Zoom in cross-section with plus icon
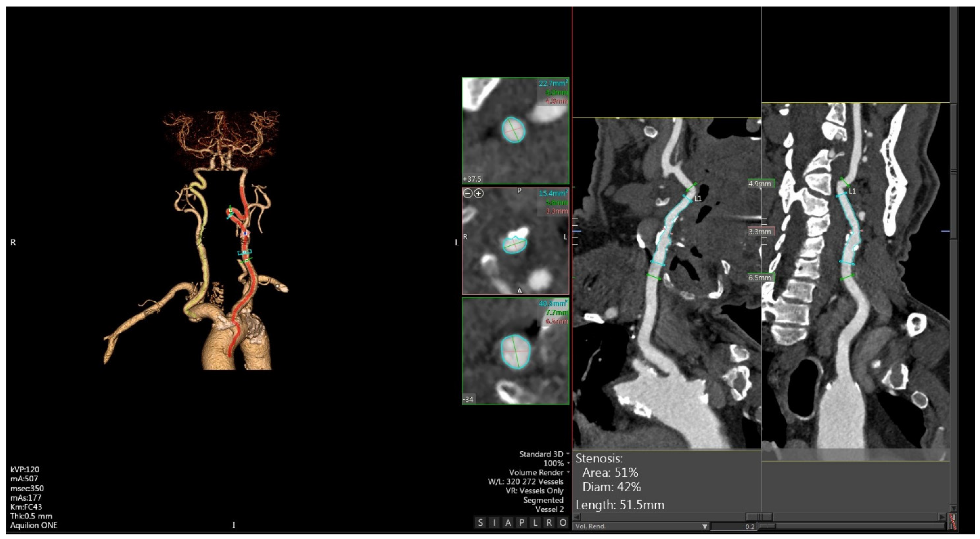Screen dimensions: 980x539 (478, 194)
